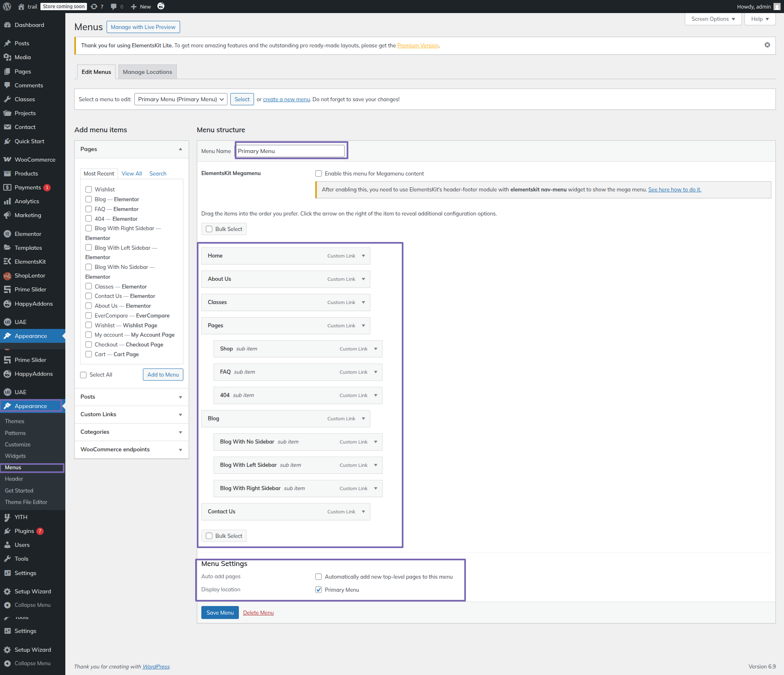Click the Dashboard icon in the sidebar
This screenshot has height=675, width=784.
7,25
